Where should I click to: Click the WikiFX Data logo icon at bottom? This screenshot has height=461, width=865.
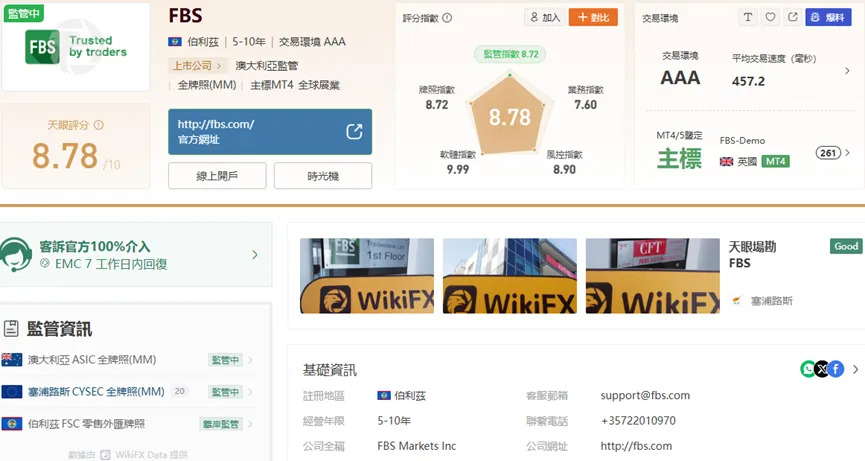pyautogui.click(x=105, y=455)
